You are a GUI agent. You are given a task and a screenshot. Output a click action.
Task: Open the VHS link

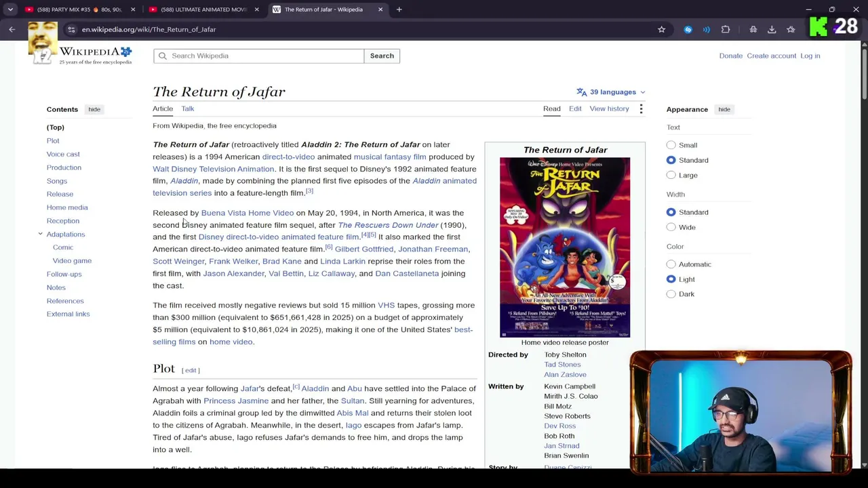click(x=386, y=305)
